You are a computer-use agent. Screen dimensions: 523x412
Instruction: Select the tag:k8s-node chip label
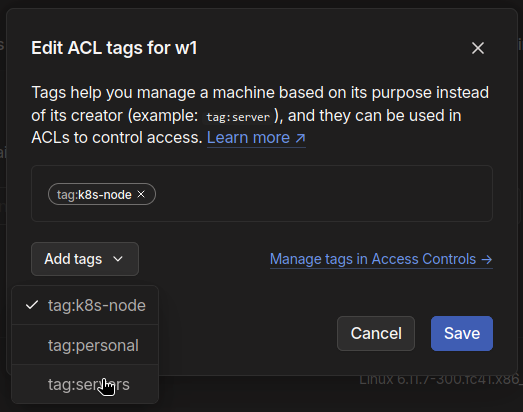click(94, 194)
